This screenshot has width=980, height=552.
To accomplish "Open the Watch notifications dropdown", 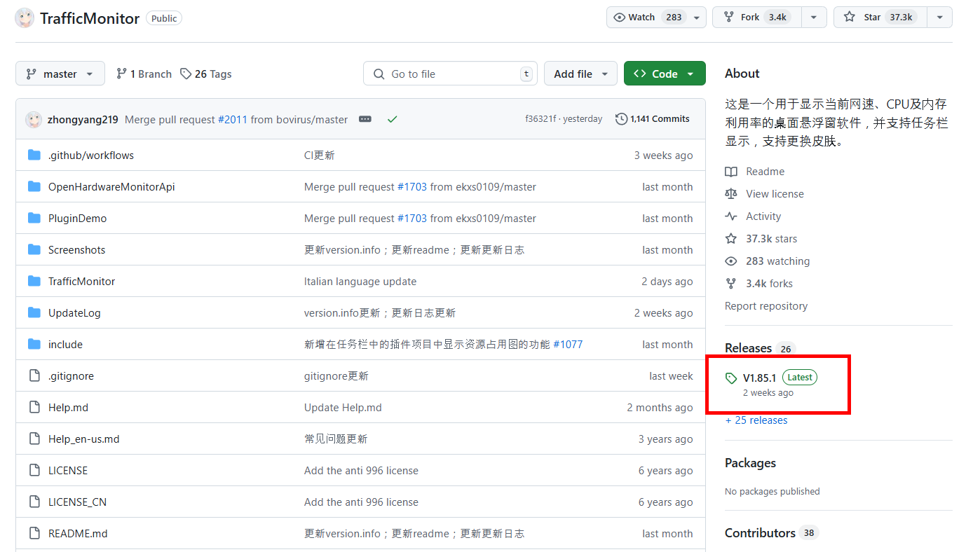I will pyautogui.click(x=697, y=18).
